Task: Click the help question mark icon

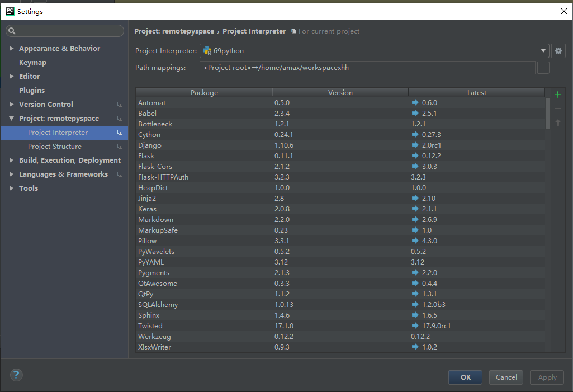Action: [16, 375]
